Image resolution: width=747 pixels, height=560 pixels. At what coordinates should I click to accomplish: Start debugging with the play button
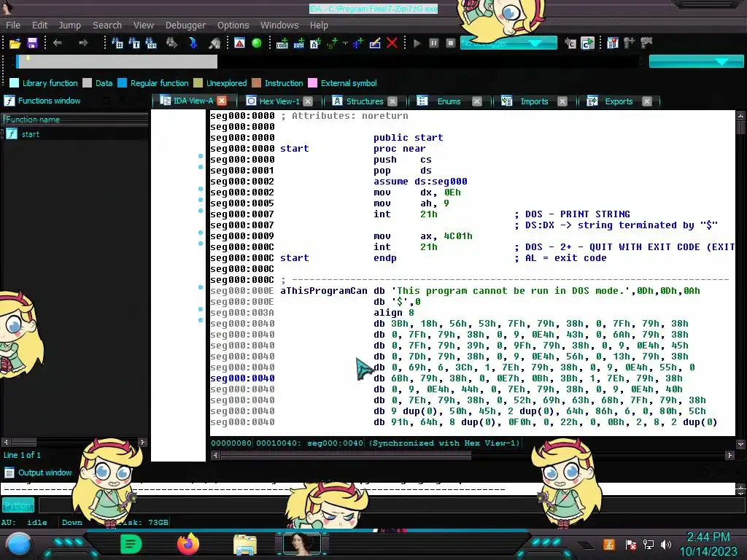[x=417, y=43]
